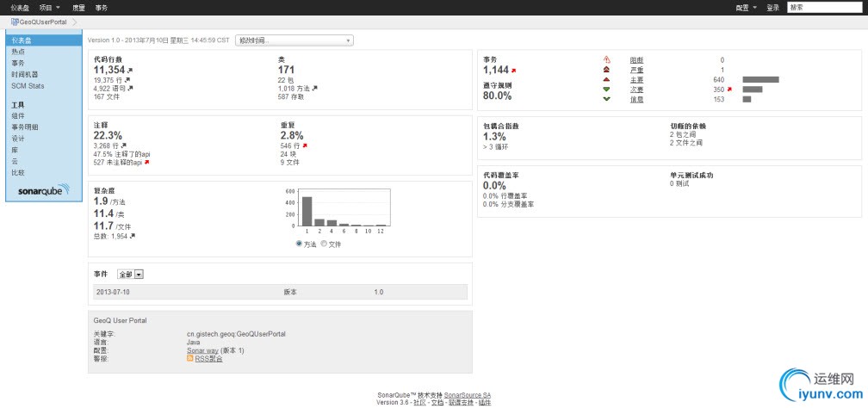Select 设计 in the left sidebar
Screen dimensions: 868x408
tap(18, 139)
